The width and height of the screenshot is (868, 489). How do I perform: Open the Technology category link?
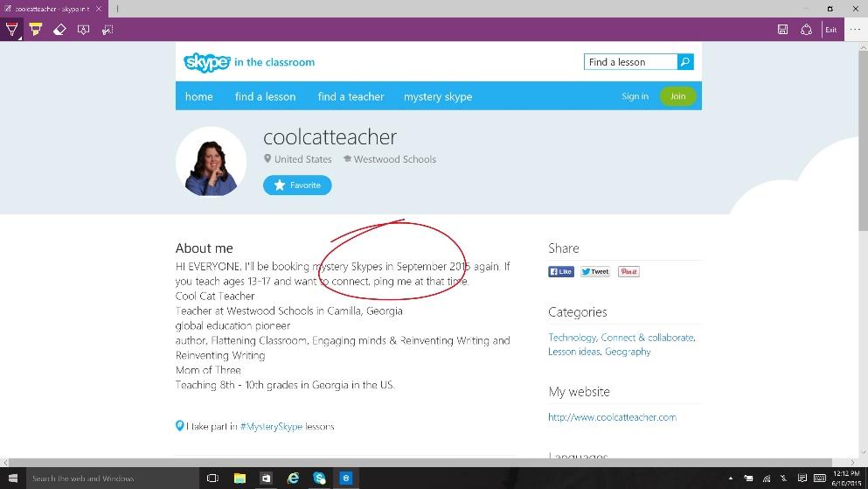pos(573,338)
